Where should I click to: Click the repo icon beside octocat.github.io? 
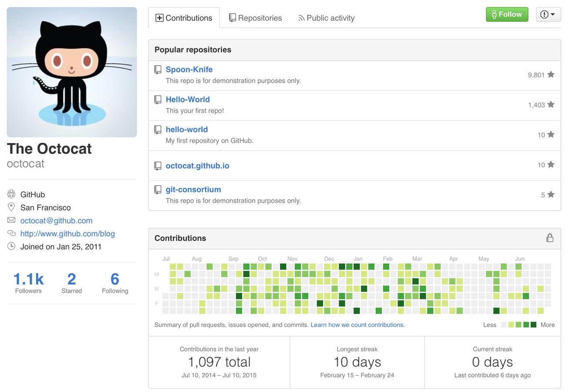pyautogui.click(x=158, y=166)
